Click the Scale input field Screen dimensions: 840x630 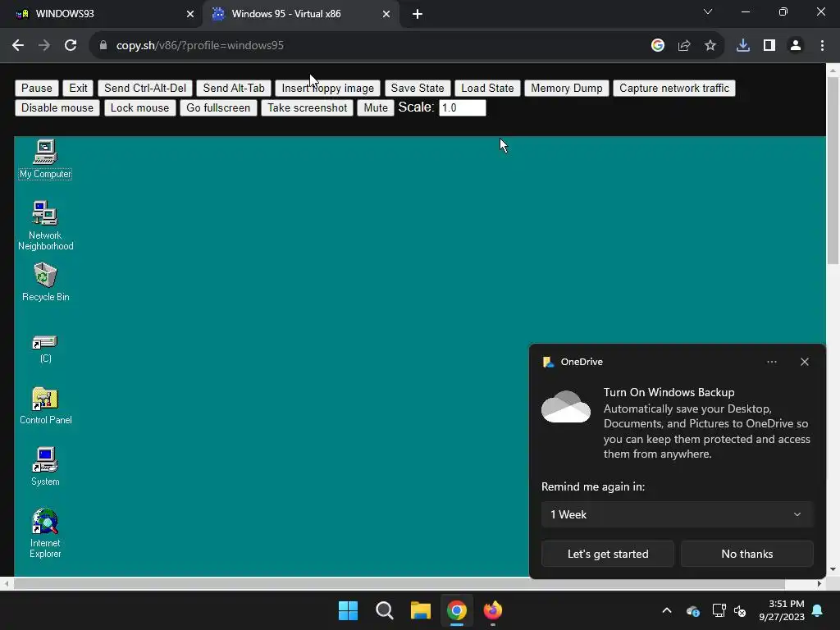pos(463,107)
